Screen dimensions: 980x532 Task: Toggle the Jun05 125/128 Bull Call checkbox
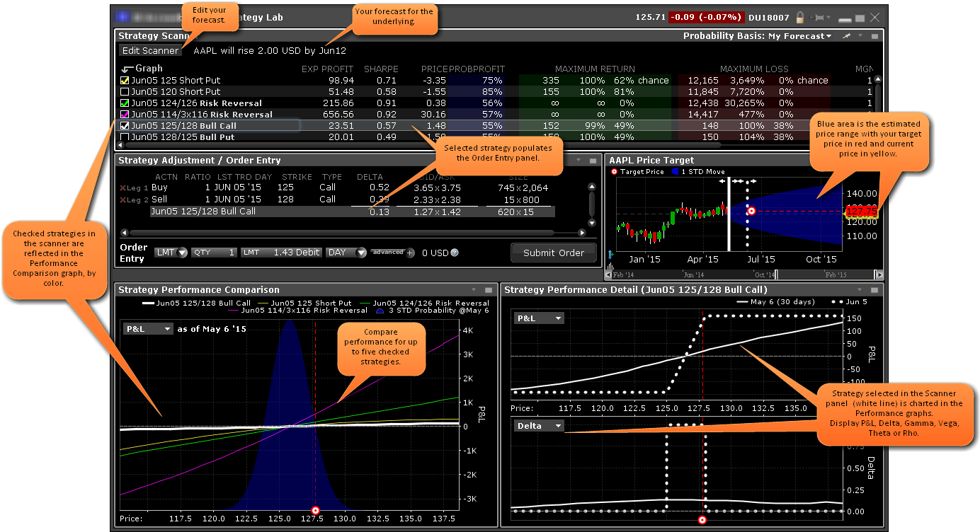coord(125,126)
